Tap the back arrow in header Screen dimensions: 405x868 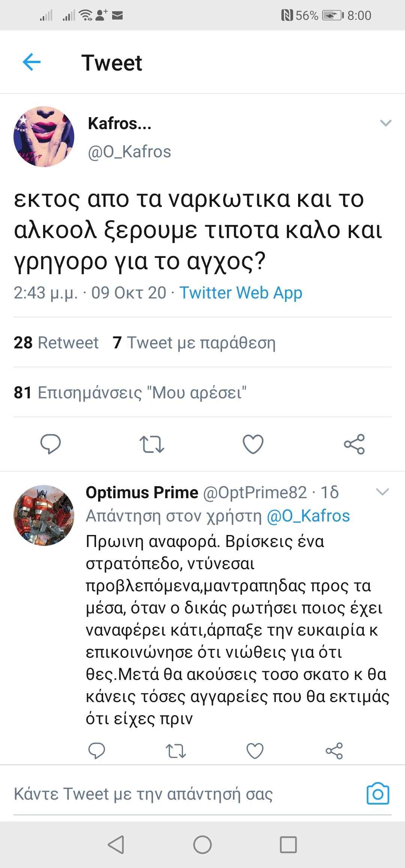[32, 62]
